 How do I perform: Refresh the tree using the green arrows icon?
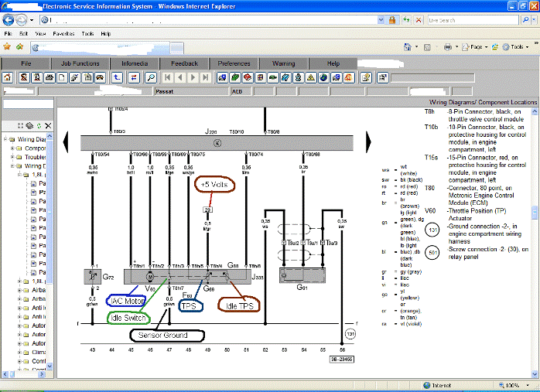click(x=39, y=125)
